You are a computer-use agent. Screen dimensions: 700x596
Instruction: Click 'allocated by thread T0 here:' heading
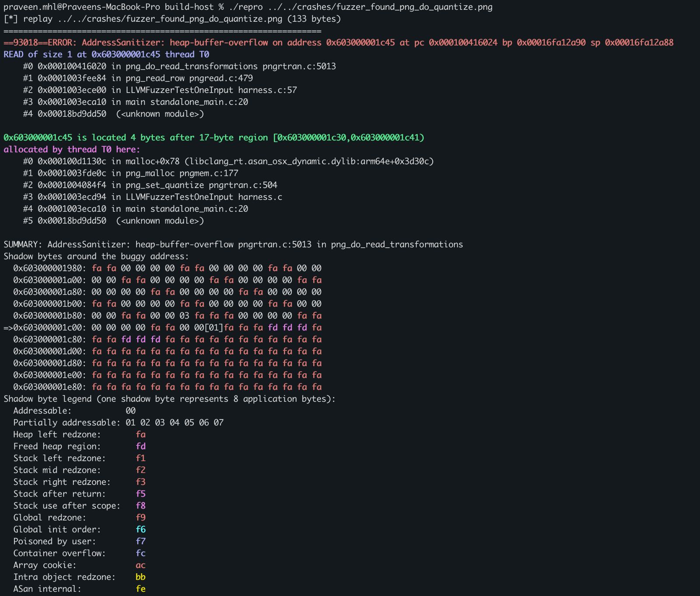click(x=72, y=149)
